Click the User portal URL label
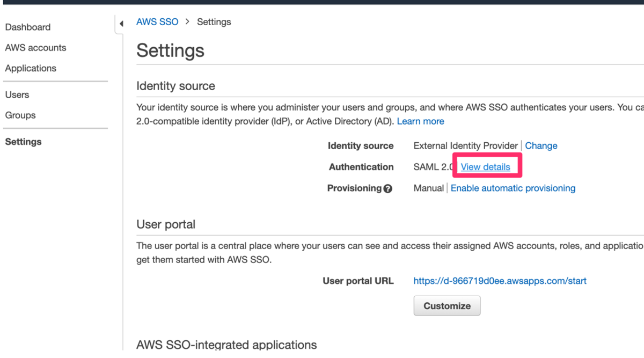 point(358,281)
